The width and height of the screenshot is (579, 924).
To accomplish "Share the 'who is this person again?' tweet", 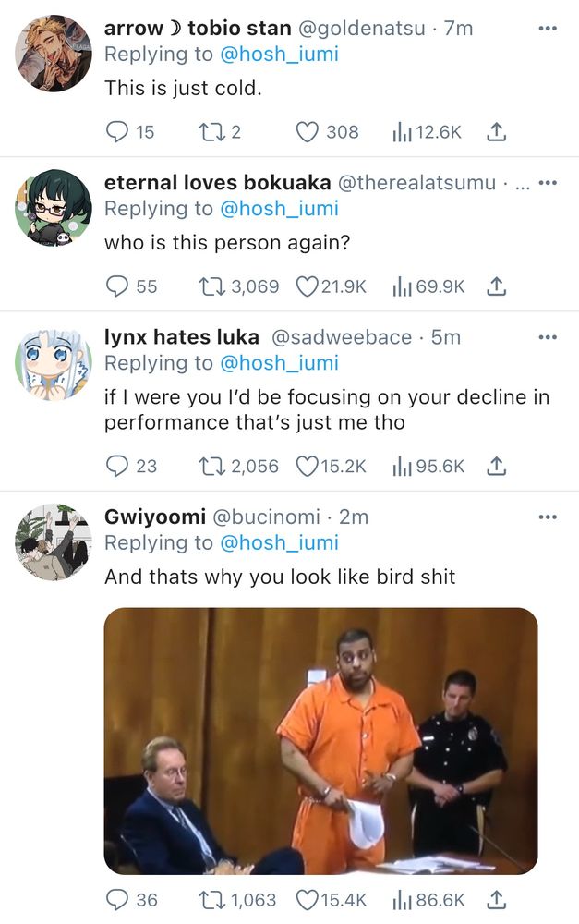I will coord(496,286).
